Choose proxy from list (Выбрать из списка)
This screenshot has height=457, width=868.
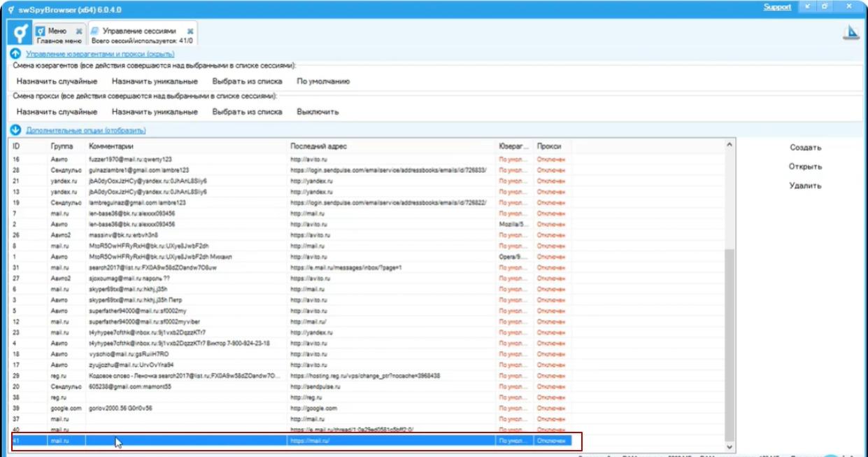pyautogui.click(x=247, y=111)
